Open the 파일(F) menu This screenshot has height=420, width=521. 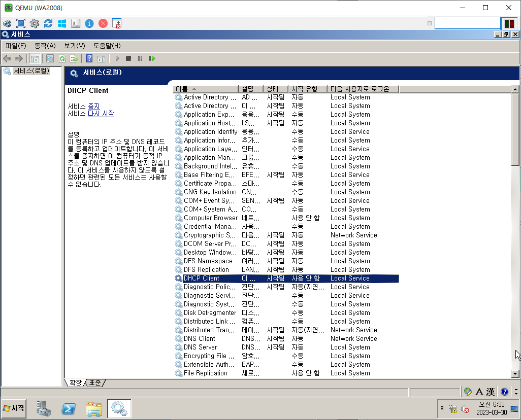(16, 46)
